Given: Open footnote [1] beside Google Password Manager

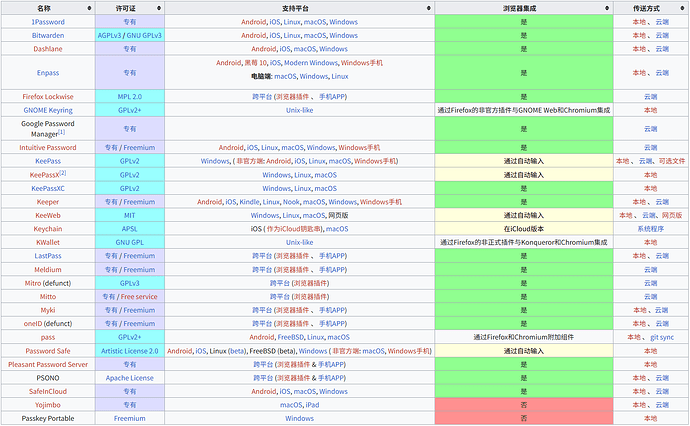Looking at the screenshot, I should pos(62,132).
